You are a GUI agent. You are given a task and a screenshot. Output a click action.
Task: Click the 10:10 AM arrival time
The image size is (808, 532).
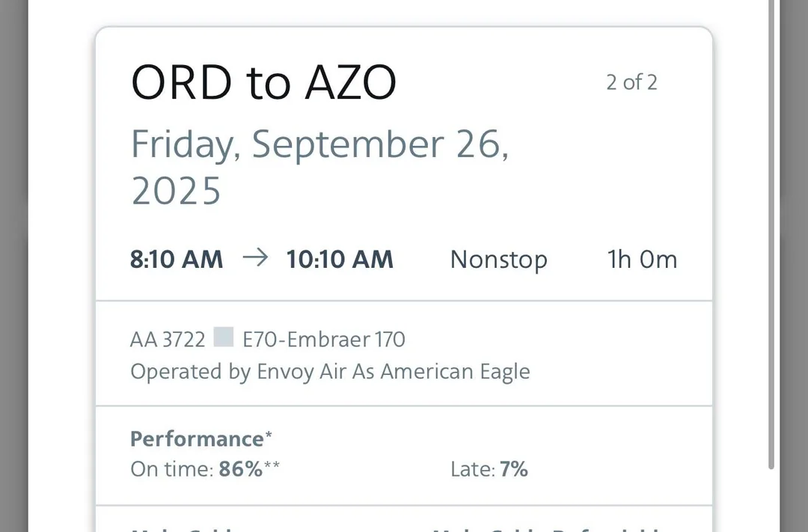point(340,260)
